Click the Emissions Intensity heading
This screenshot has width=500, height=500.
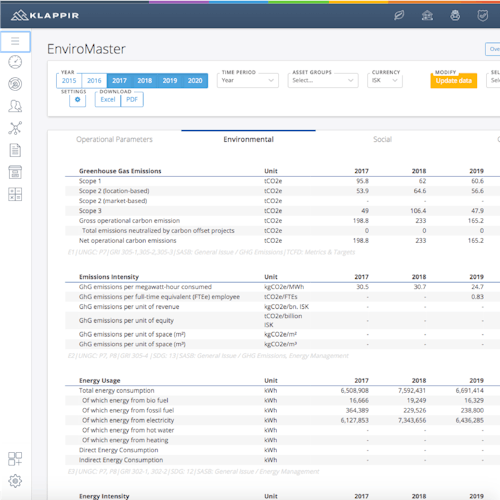click(109, 277)
